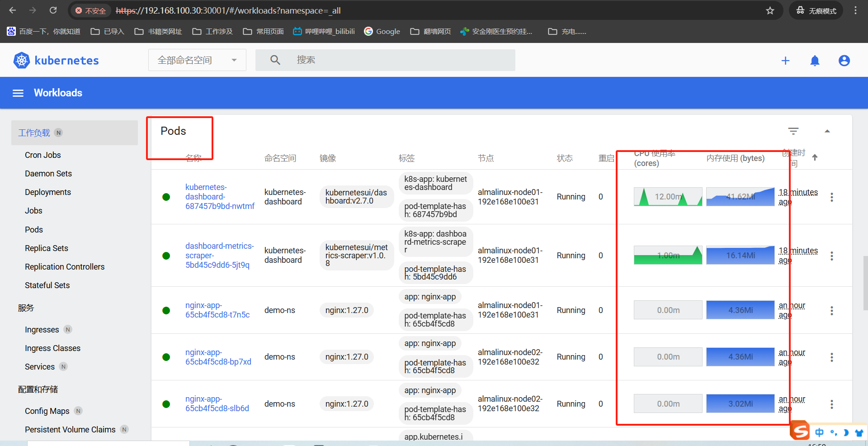
Task: Sort by creation time arrow
Action: [815, 157]
